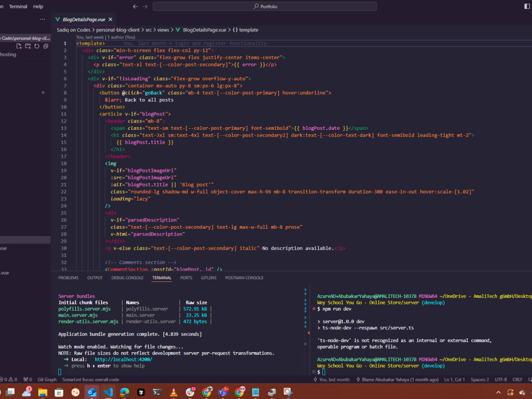Open the Terminal menu
Screen dimensions: 532x399
point(18,6)
